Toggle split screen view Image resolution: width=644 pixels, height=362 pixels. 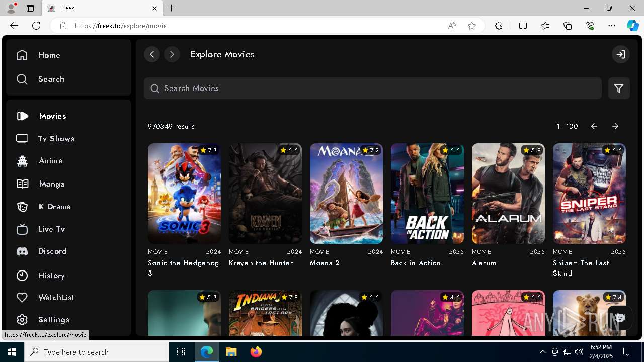[523, 26]
